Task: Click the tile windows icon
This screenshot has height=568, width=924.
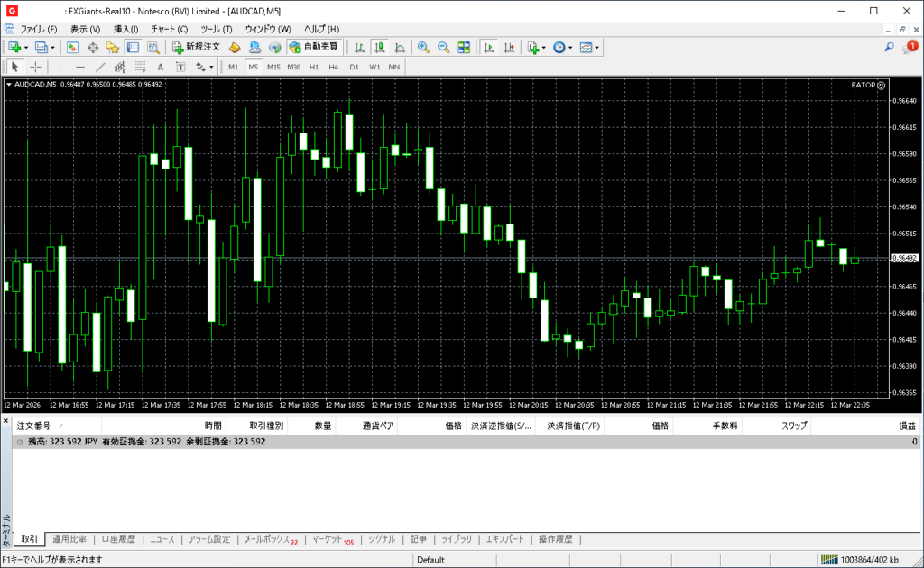Action: click(464, 47)
